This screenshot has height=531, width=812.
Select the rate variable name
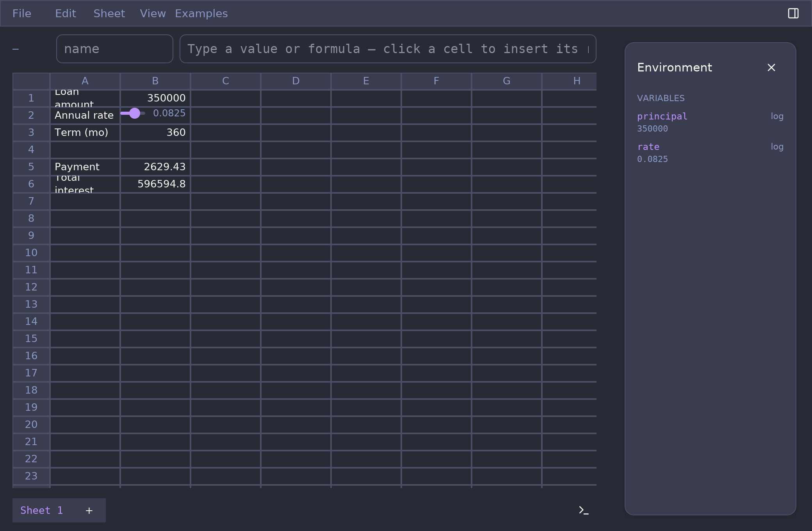pyautogui.click(x=648, y=147)
